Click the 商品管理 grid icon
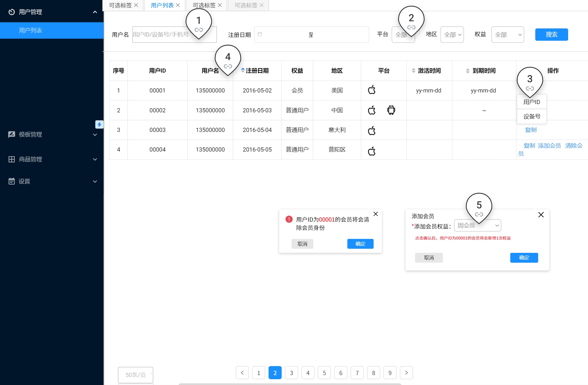 click(12, 159)
